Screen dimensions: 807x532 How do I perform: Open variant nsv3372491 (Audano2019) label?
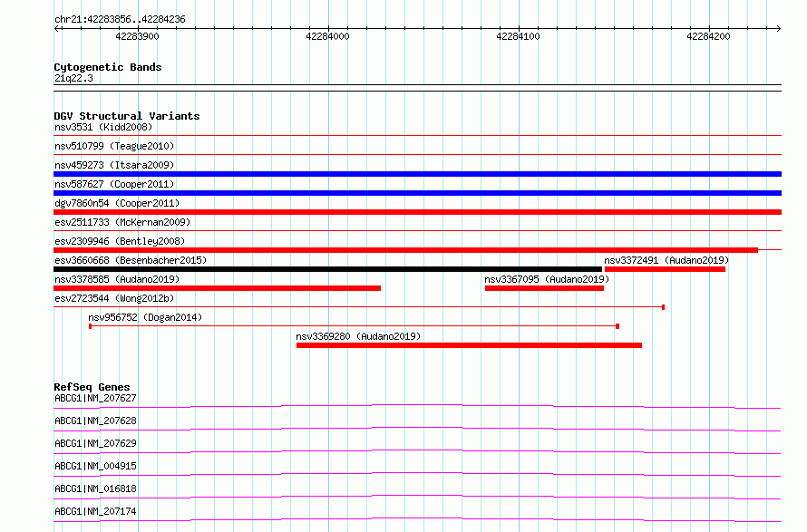coord(666,260)
